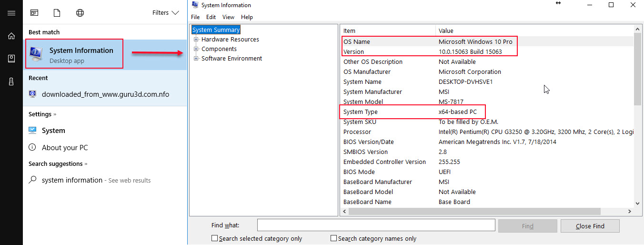Click the horizontal scrollbar left arrow

[345, 211]
